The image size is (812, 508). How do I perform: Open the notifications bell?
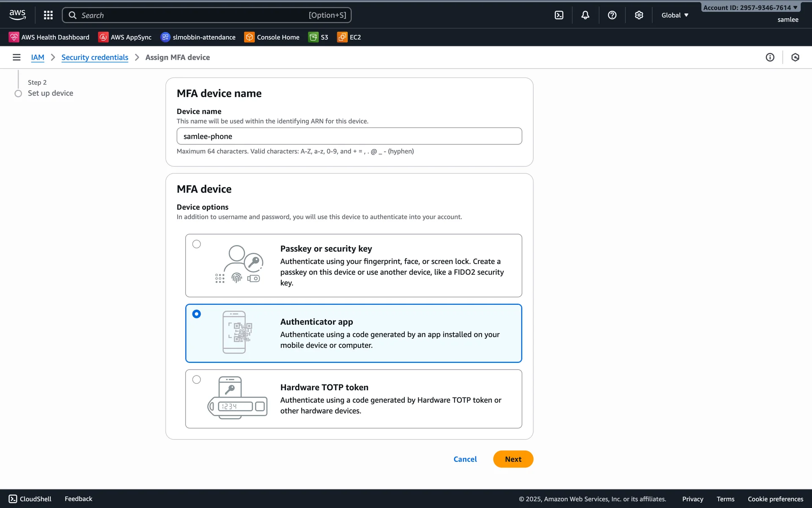pyautogui.click(x=585, y=15)
